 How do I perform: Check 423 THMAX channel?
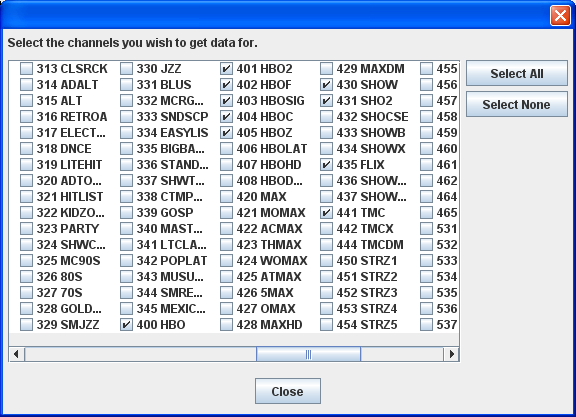point(226,245)
